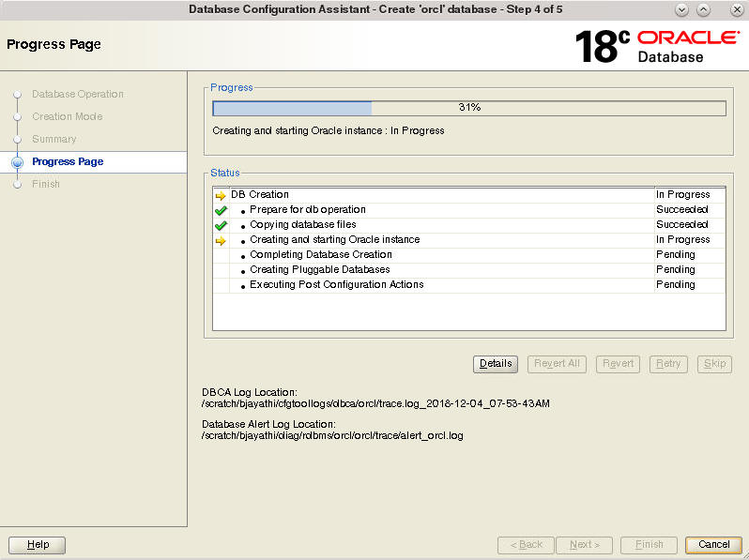Click the disabled Finish button

(649, 545)
